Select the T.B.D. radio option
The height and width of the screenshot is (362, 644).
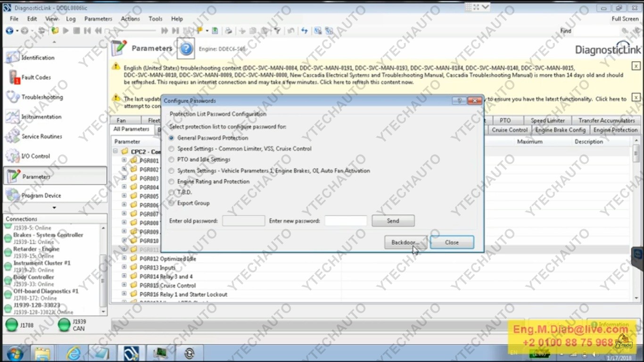point(172,192)
